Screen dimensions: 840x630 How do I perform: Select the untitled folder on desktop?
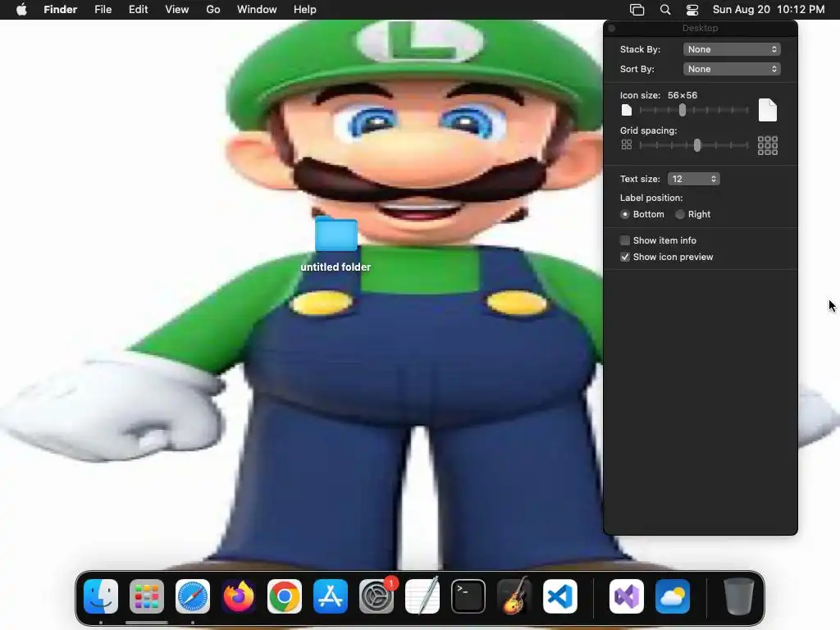point(336,234)
